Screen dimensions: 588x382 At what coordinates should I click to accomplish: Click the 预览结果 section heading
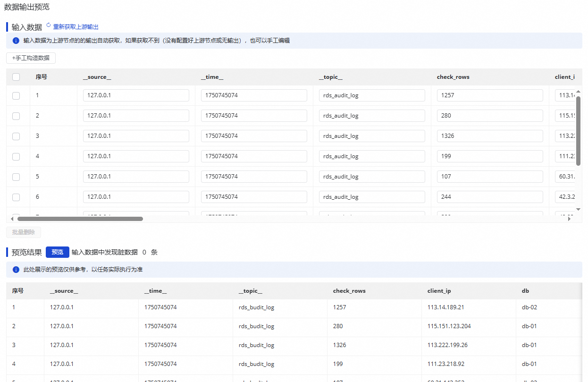(x=27, y=252)
